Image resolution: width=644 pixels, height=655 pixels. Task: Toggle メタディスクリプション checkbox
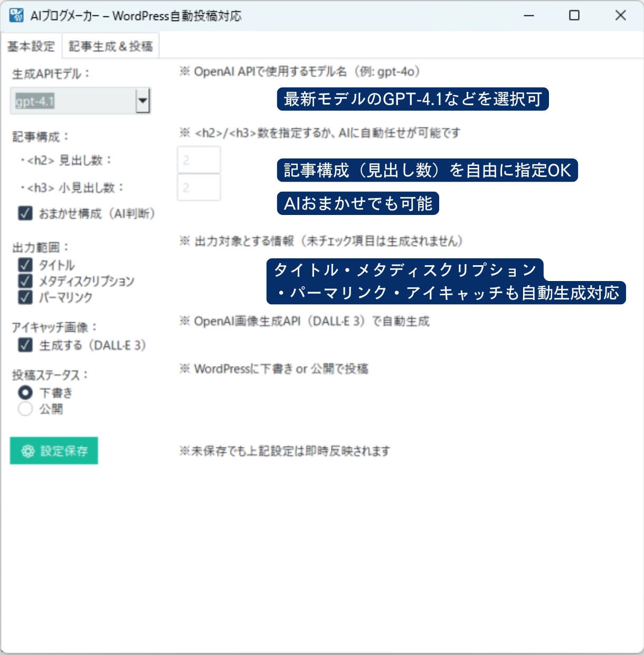click(25, 281)
